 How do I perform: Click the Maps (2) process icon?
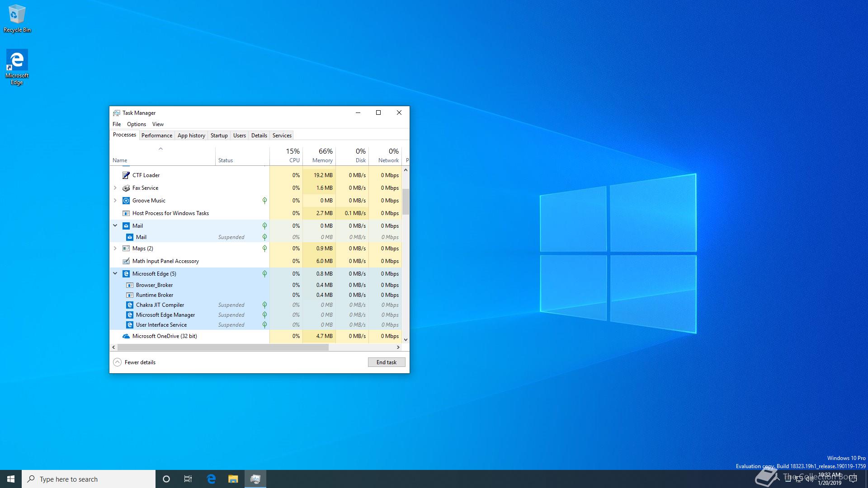[x=126, y=249]
